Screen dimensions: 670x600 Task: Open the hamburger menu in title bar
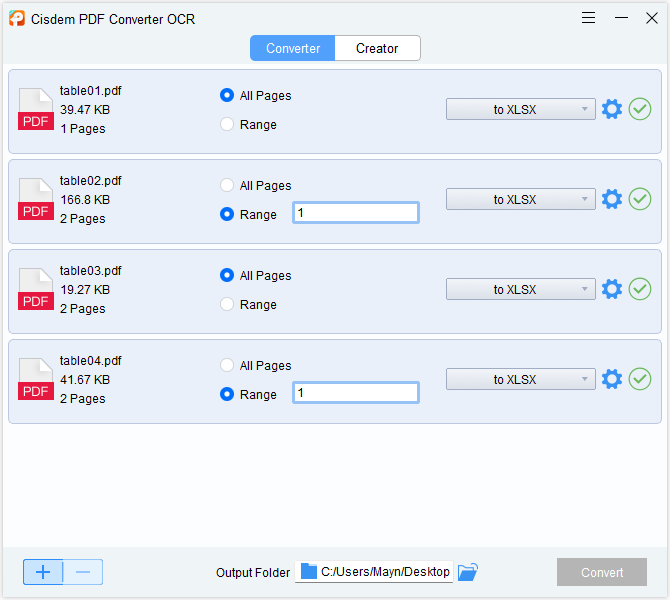pos(588,18)
